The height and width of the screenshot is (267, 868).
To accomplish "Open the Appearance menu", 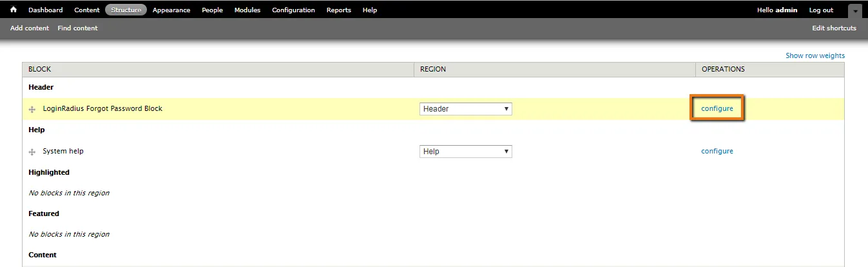I will [x=171, y=10].
